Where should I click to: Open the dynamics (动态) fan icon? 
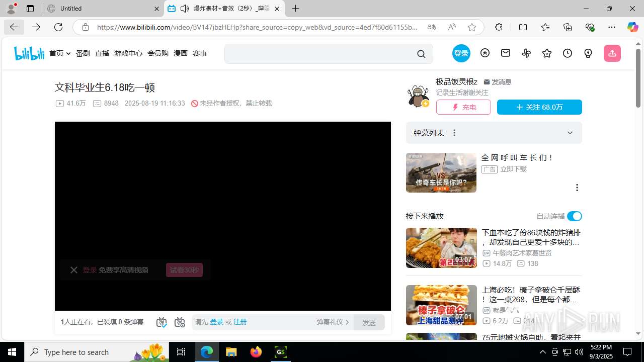[x=526, y=53]
